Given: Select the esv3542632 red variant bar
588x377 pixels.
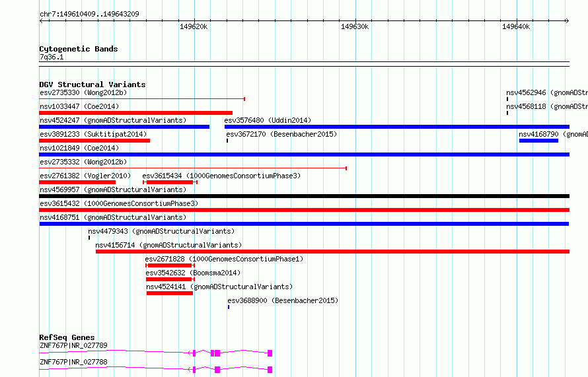Looking at the screenshot, I should tap(170, 279).
